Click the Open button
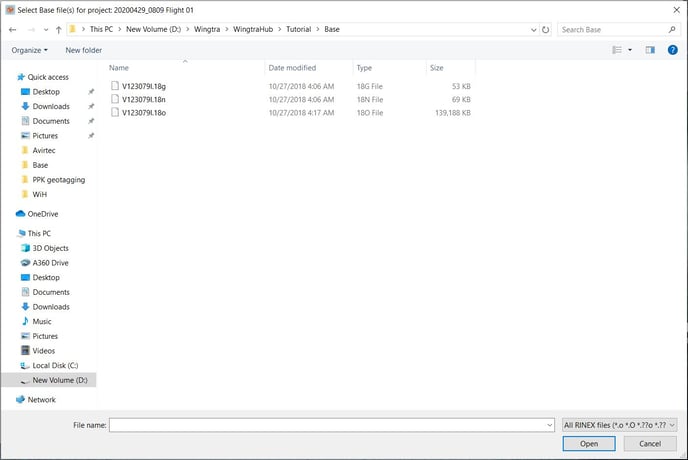 click(589, 444)
